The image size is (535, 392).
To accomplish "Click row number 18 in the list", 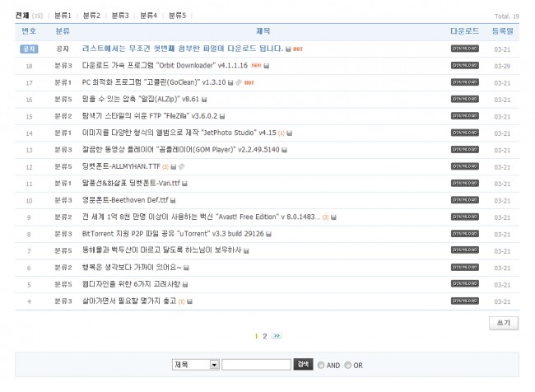I will point(29,66).
